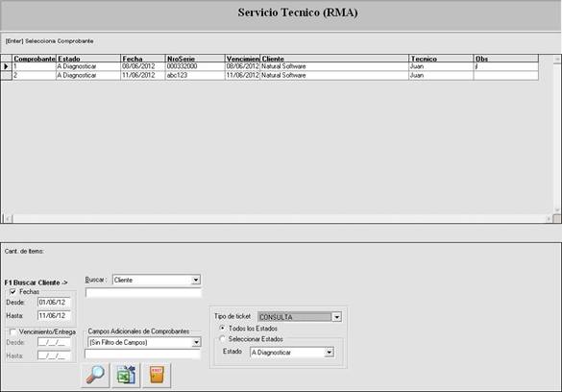The image size is (562, 392).
Task: Click the row selector of comprobante 2
Action: pos(6,76)
